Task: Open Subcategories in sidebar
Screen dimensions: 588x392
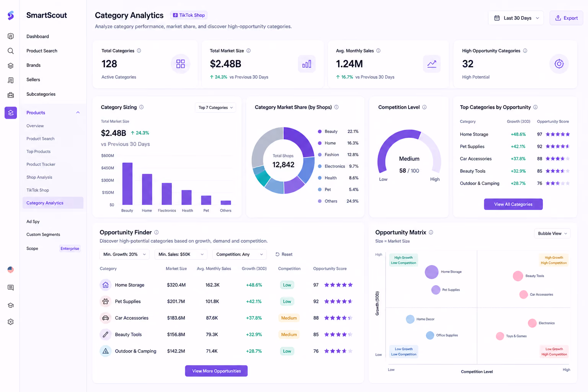Action: [41, 94]
